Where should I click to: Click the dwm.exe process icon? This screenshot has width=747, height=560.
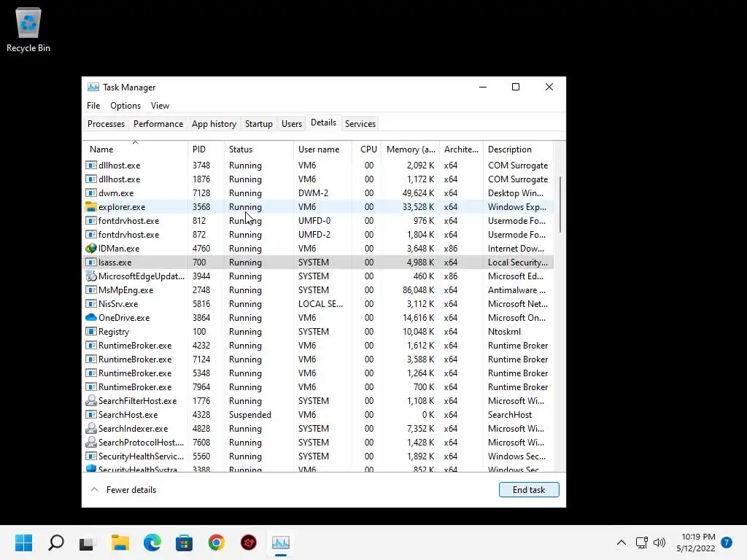(91, 192)
